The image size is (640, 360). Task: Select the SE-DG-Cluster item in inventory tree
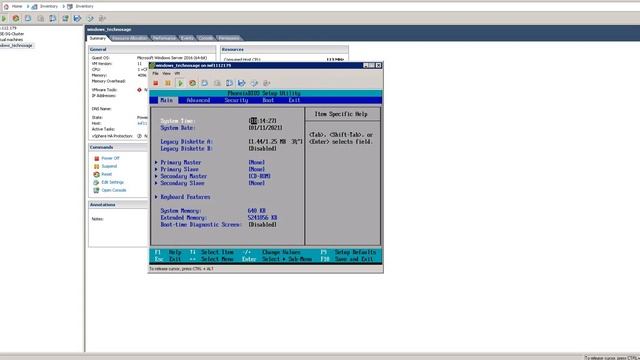[x=12, y=34]
